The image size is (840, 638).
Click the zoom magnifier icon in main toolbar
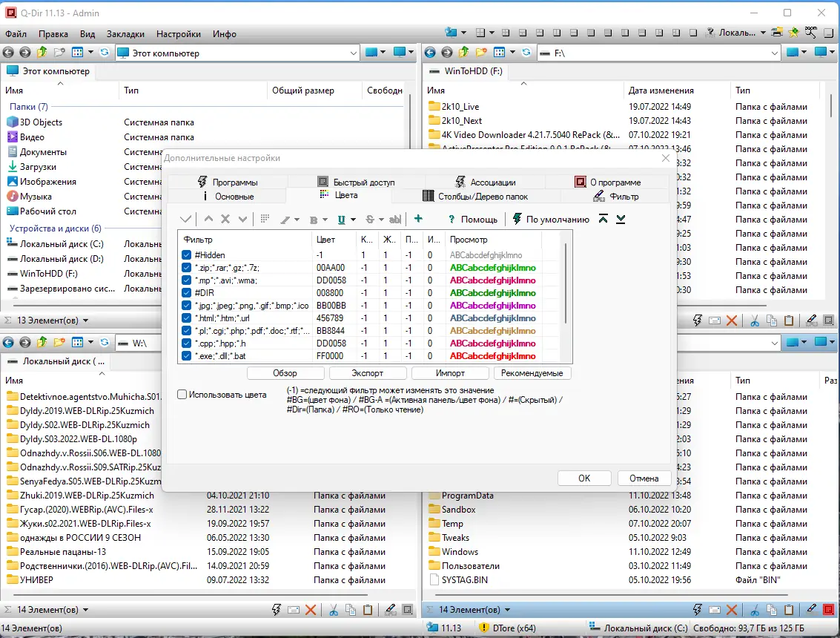coord(811,33)
